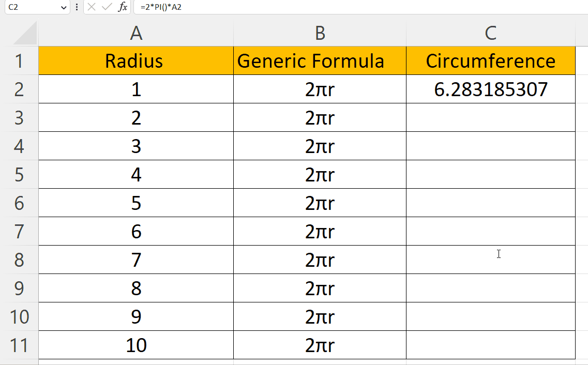The width and height of the screenshot is (588, 365).
Task: Select column C header
Action: click(x=490, y=32)
